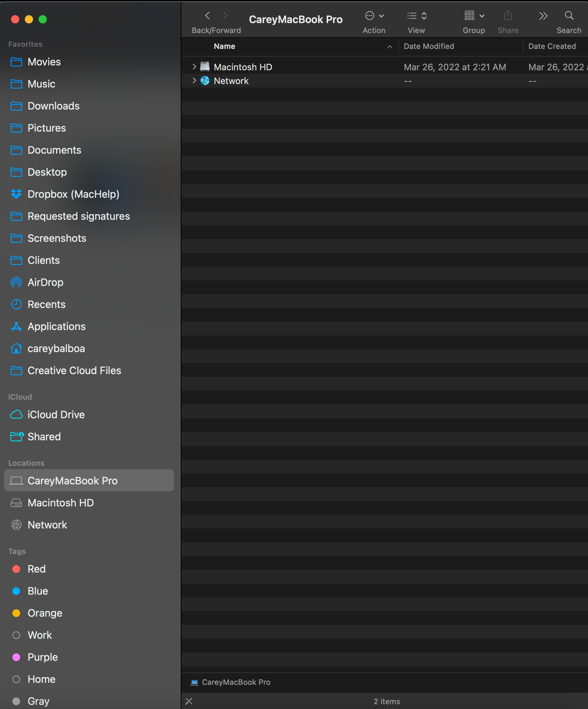Screen dimensions: 588x709
Task: Filter by the Orange tag
Action: (x=89, y=613)
